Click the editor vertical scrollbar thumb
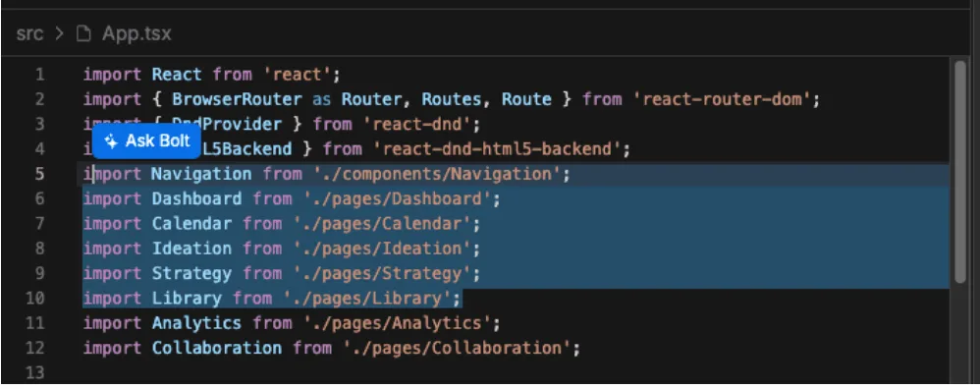This screenshot has height=389, width=980. [960, 172]
